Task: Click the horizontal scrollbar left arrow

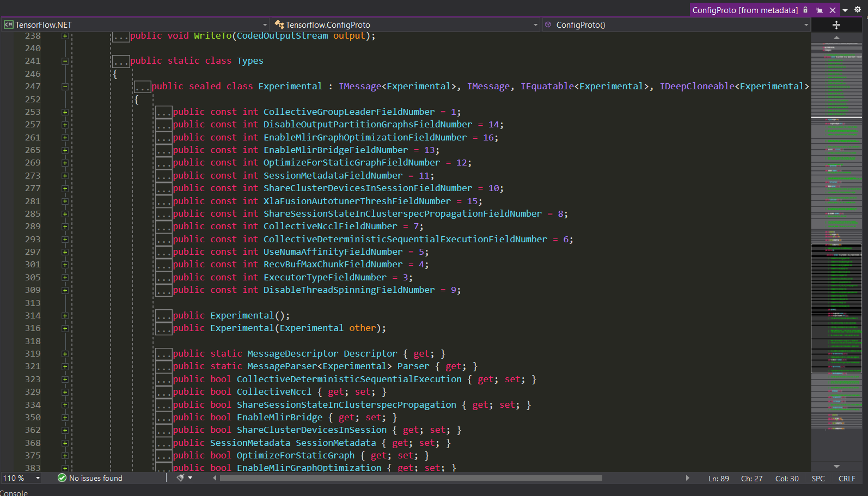Action: [x=215, y=478]
